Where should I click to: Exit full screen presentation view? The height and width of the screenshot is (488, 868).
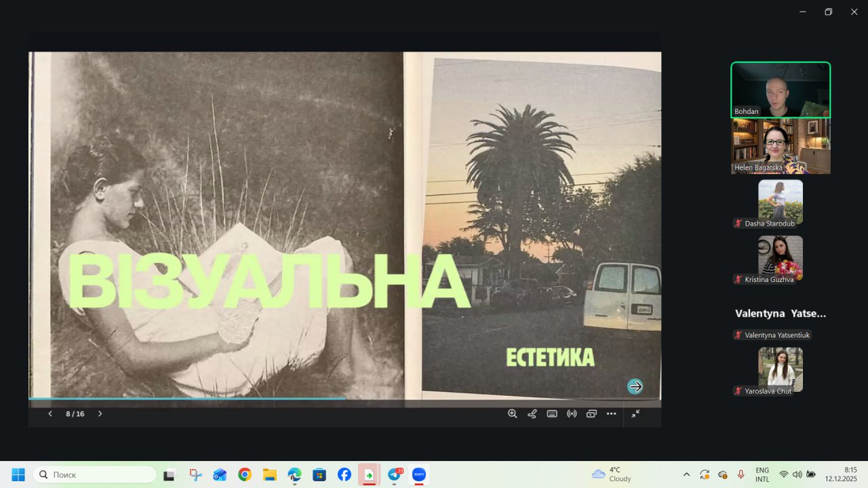635,413
